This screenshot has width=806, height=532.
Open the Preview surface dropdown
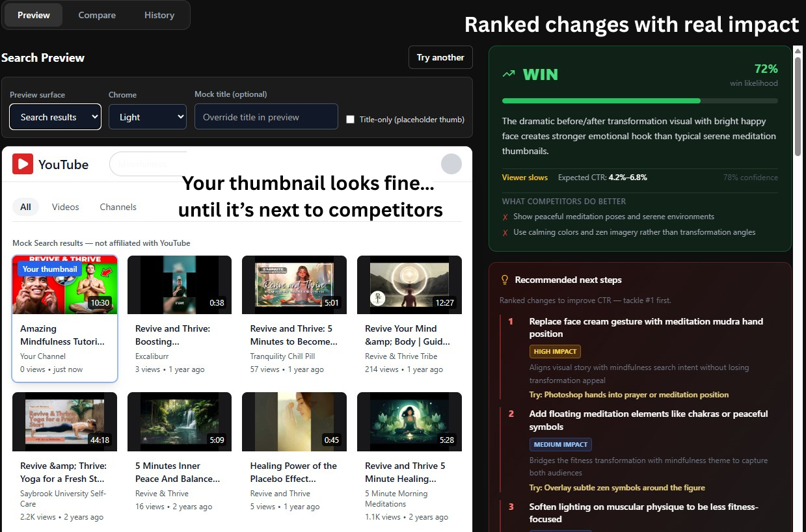(x=55, y=116)
